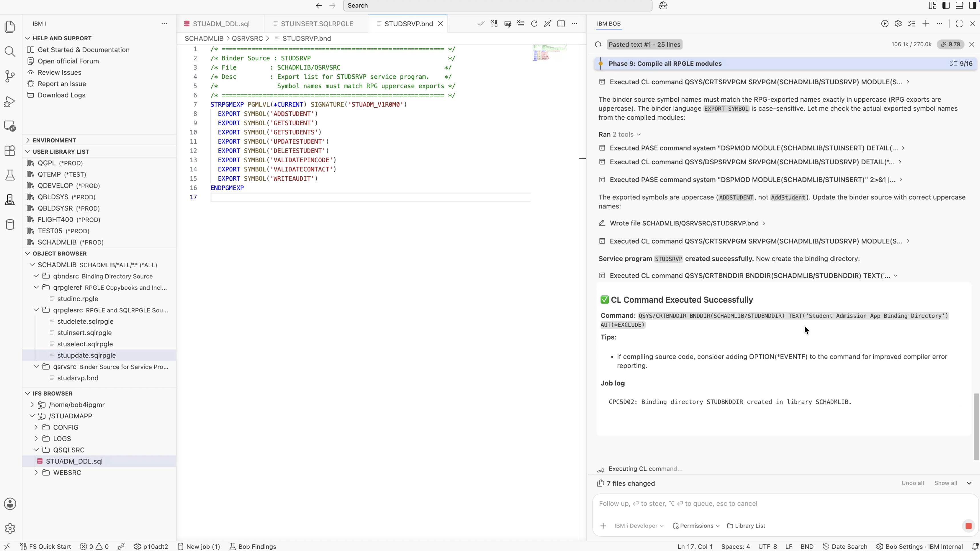Click the editor minimap preview
This screenshot has height=551, width=980.
tap(550, 53)
